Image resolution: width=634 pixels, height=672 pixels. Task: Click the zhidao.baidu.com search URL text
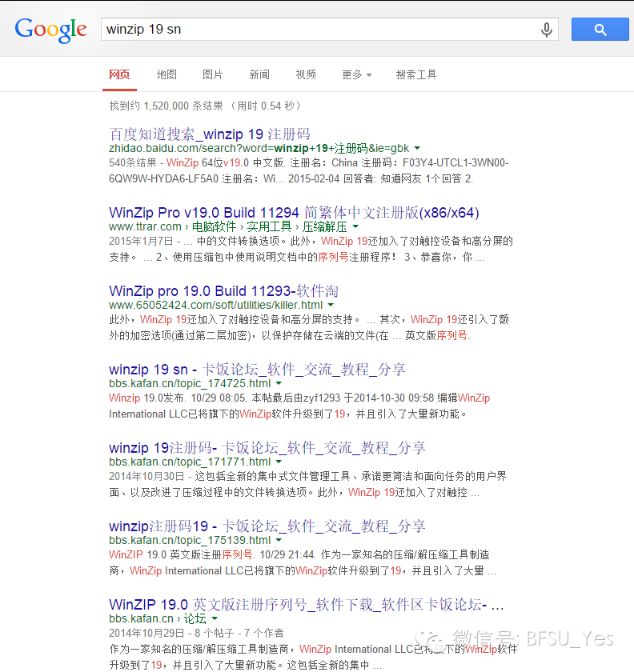click(259, 148)
